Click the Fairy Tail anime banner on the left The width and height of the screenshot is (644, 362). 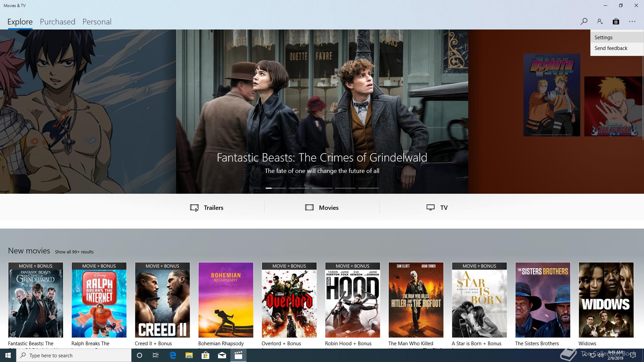click(x=88, y=112)
